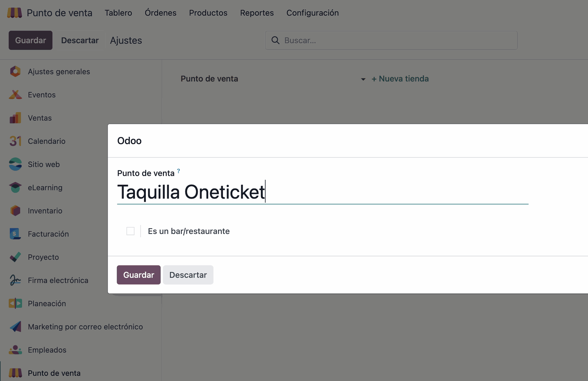This screenshot has height=381, width=588.
Task: Select the Calendario icon in sidebar
Action: pyautogui.click(x=15, y=141)
